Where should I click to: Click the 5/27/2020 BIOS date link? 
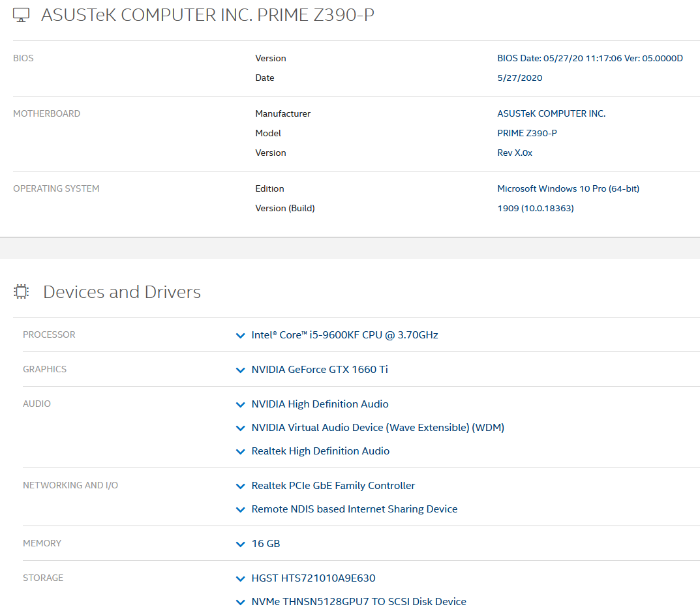point(519,78)
